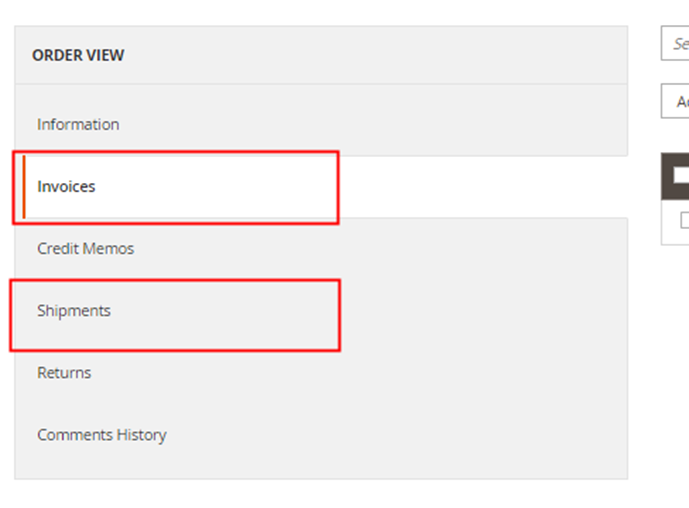Check the first grid row checkbox
The width and height of the screenshot is (689, 508).
tap(684, 221)
